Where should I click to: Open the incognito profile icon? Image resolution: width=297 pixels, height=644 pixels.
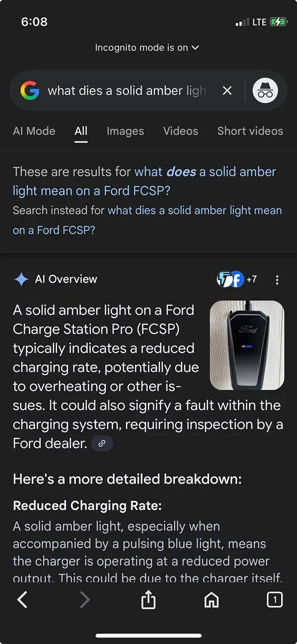(x=265, y=91)
